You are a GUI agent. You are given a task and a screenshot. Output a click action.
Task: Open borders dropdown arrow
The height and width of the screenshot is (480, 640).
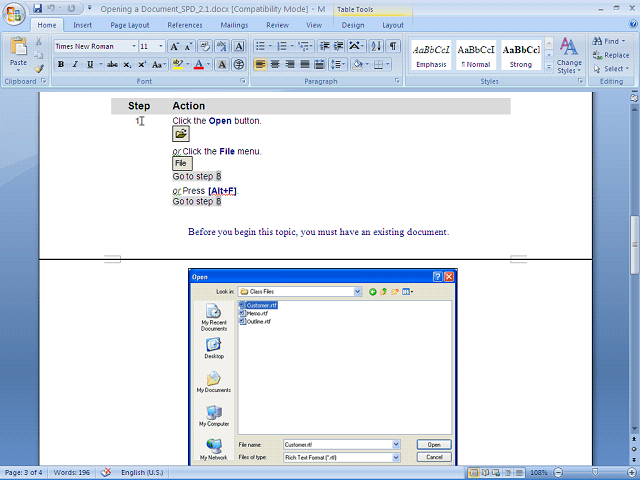point(388,64)
